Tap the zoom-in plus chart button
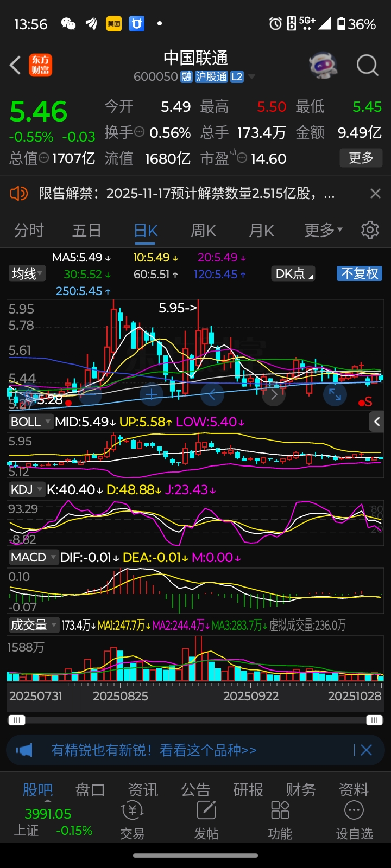The image size is (391, 868). 152,394
